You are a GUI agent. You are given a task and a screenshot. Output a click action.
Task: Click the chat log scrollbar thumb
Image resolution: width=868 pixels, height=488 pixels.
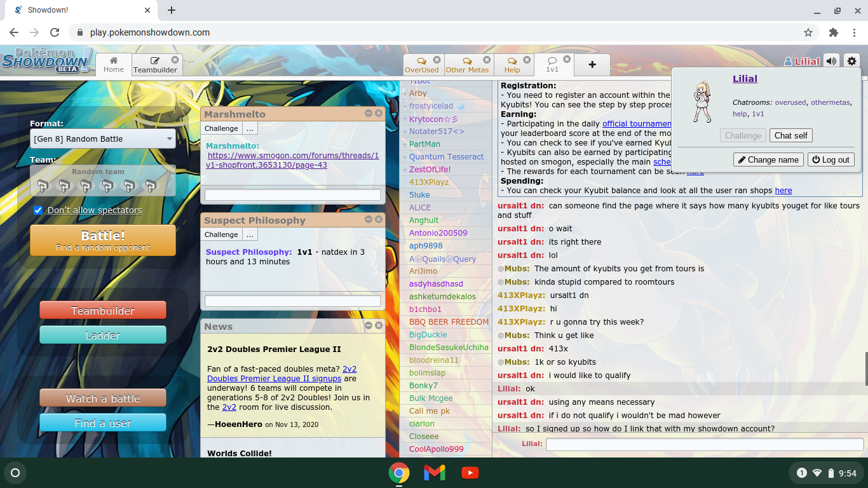tap(865, 367)
